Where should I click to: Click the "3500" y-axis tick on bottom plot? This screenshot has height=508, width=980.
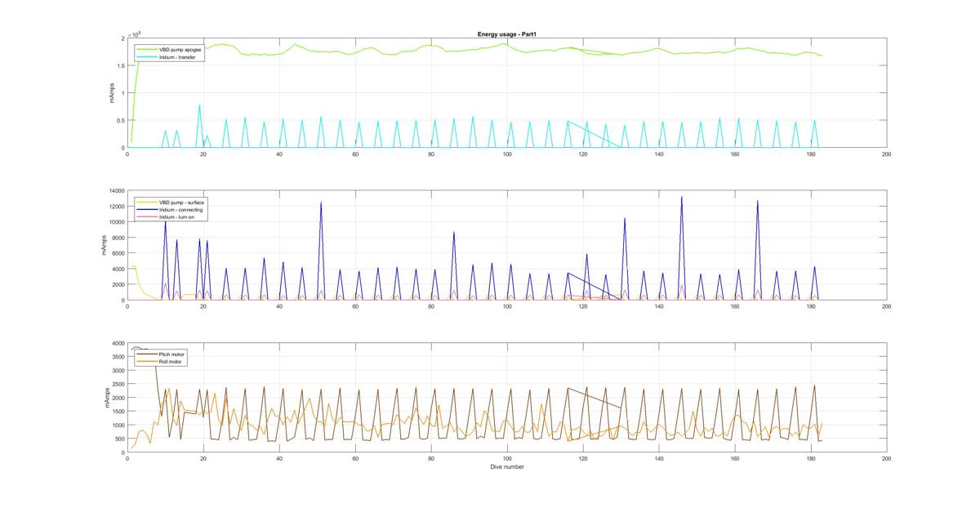[118, 357]
